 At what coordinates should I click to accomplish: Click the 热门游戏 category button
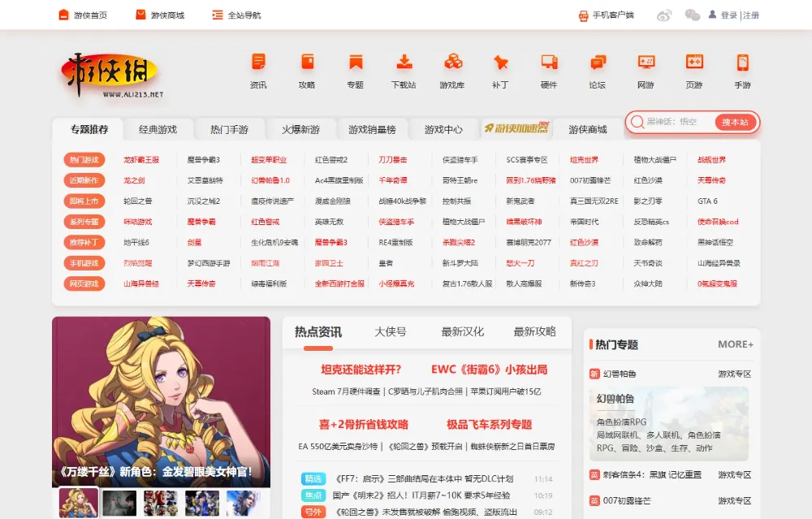click(x=84, y=159)
